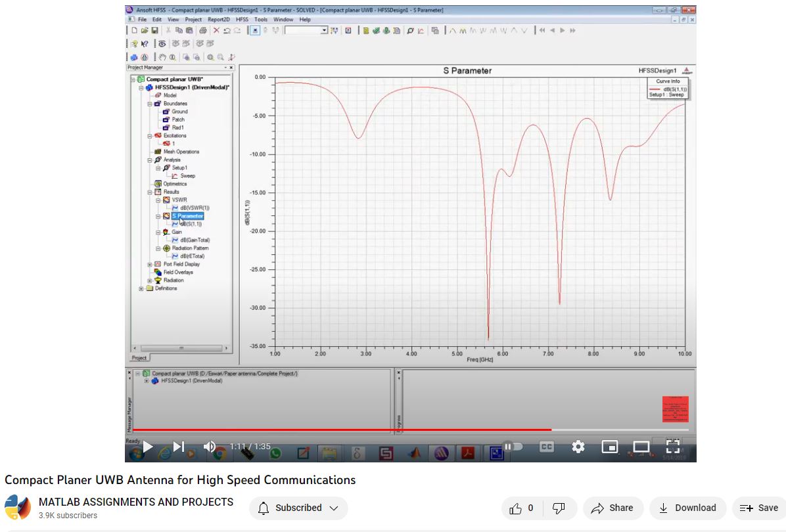Open the HFSS menu
Screen dimensions: 786x532
242,20
